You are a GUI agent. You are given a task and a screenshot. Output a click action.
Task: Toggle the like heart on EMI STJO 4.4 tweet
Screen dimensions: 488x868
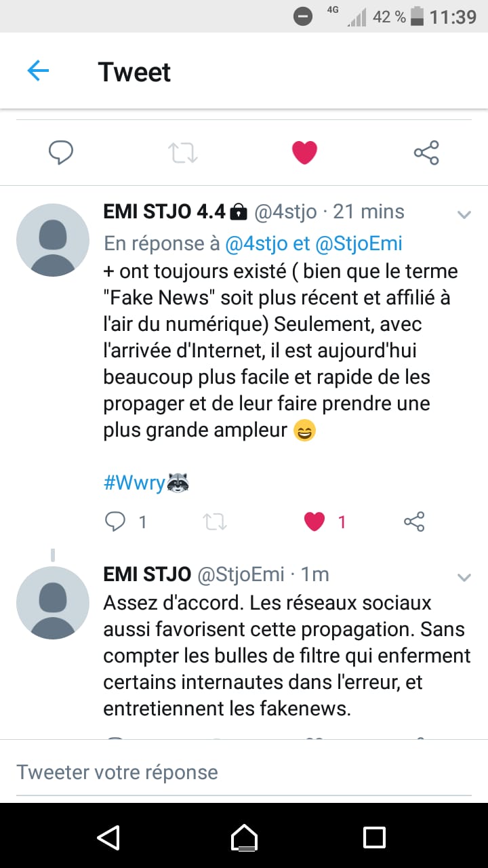click(314, 521)
